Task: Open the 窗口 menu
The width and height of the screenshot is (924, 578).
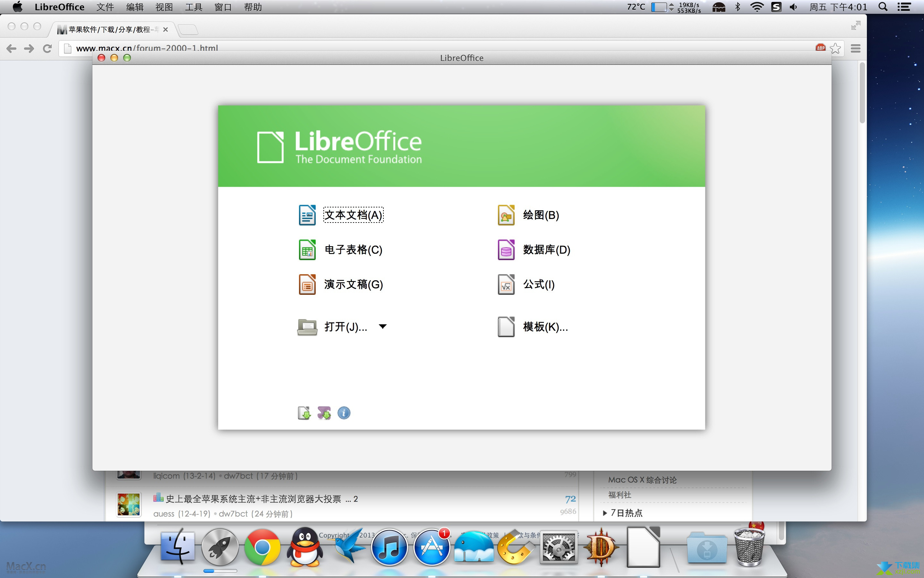Action: point(223,7)
